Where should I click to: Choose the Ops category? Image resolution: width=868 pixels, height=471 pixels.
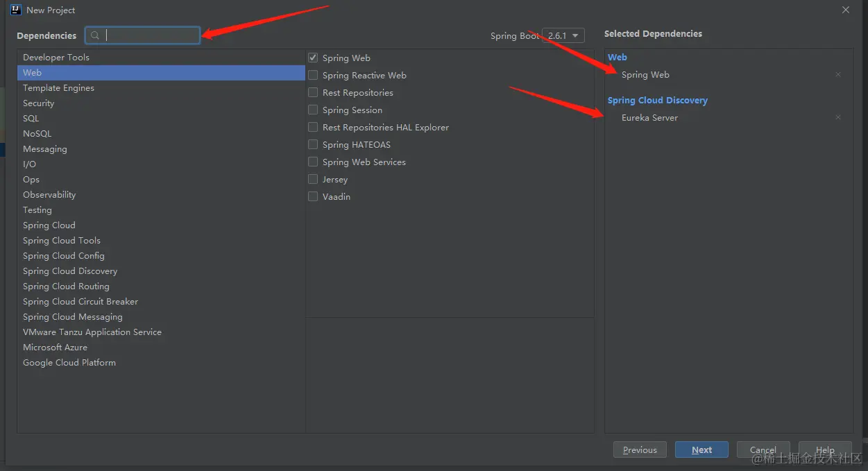coord(161,179)
